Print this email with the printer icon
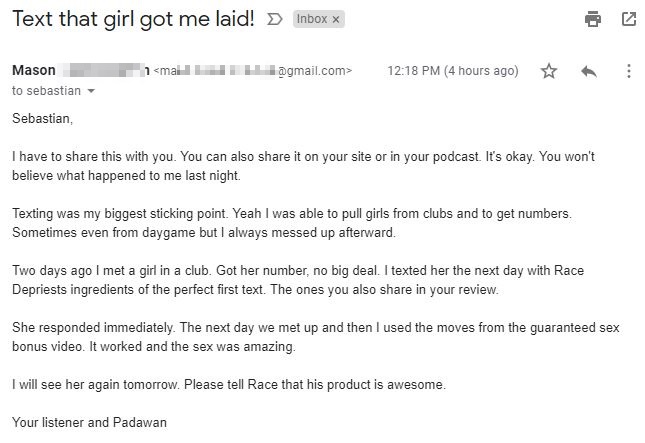The width and height of the screenshot is (645, 443). tap(593, 19)
